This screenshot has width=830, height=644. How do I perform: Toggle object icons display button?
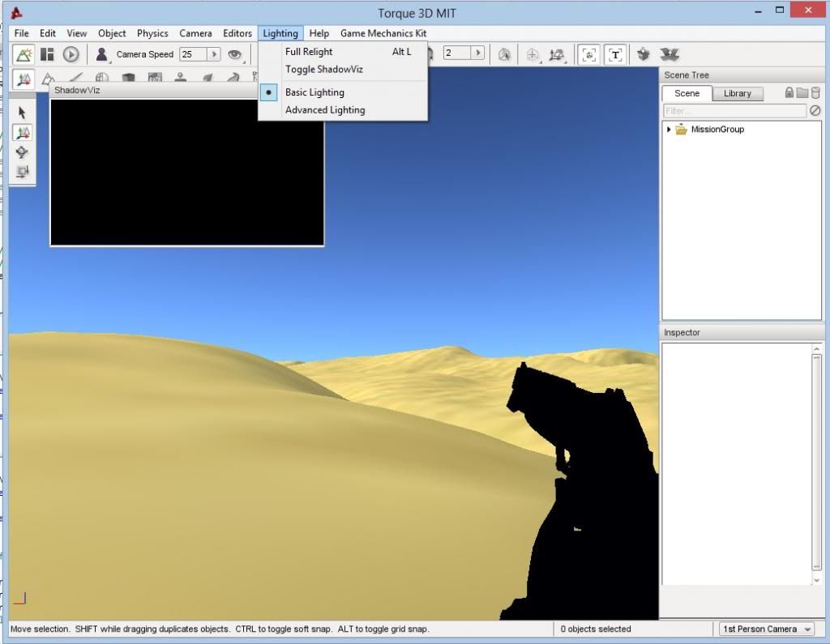(x=589, y=54)
